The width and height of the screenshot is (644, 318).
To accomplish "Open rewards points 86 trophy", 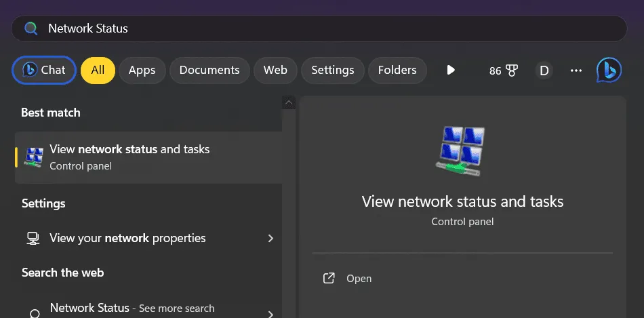I will coord(503,71).
